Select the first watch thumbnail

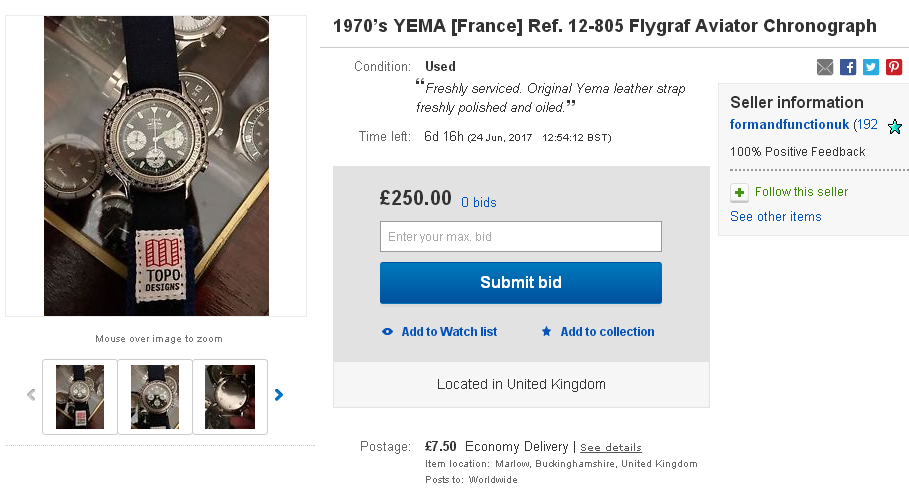pos(80,396)
